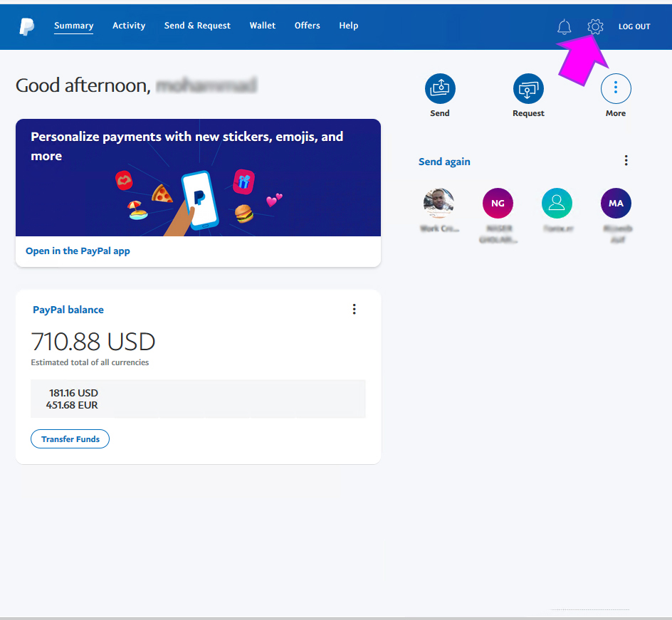Open the Wallet tab
Viewport: 672px width, 620px height.
262,26
